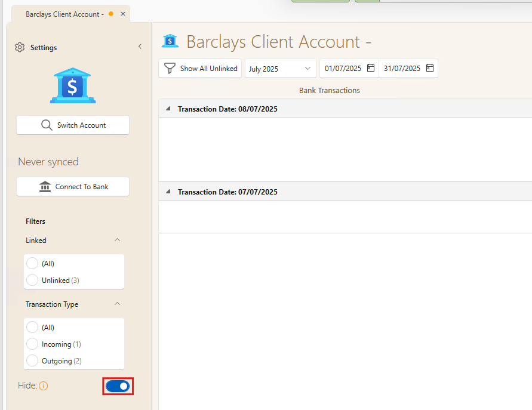Select the Barclays Client Account tab

pos(70,14)
